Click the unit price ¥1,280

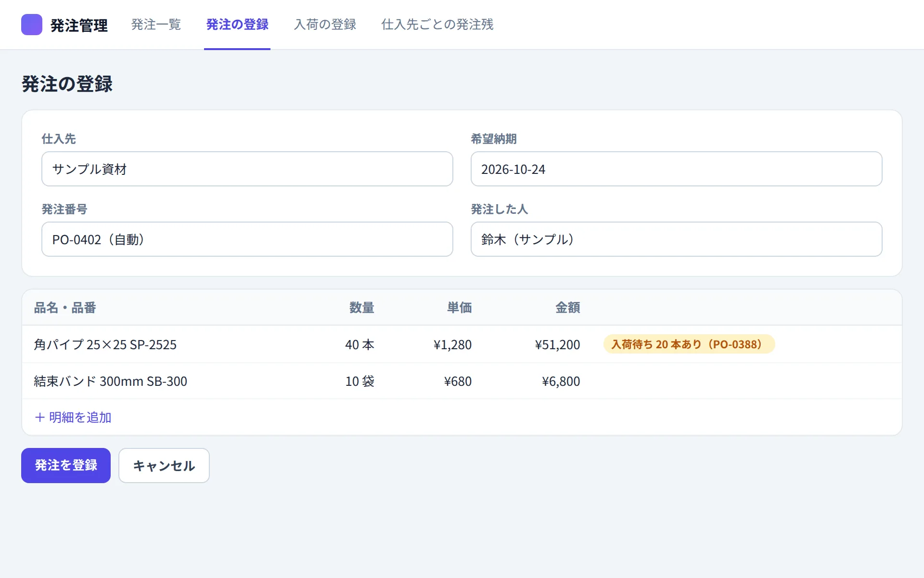pos(452,344)
